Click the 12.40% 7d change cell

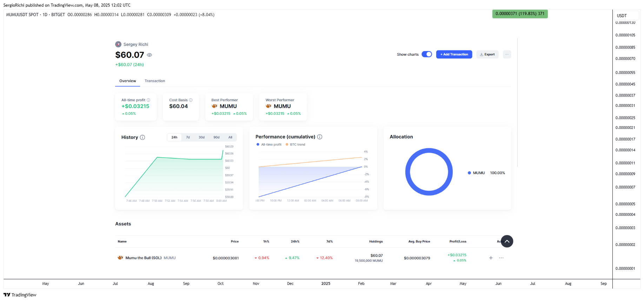click(x=324, y=258)
